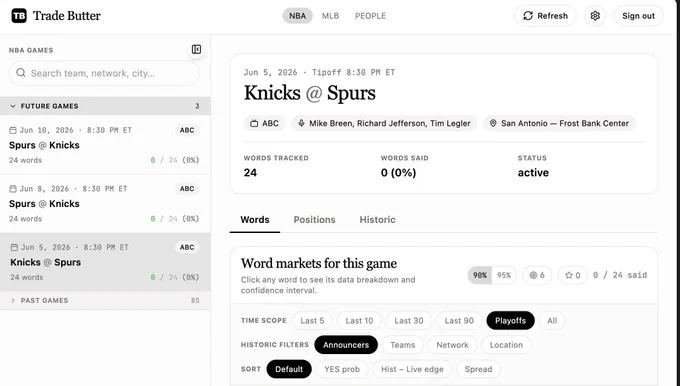Set time scope to Playoffs
Screen dimensions: 680x386
tap(510, 321)
